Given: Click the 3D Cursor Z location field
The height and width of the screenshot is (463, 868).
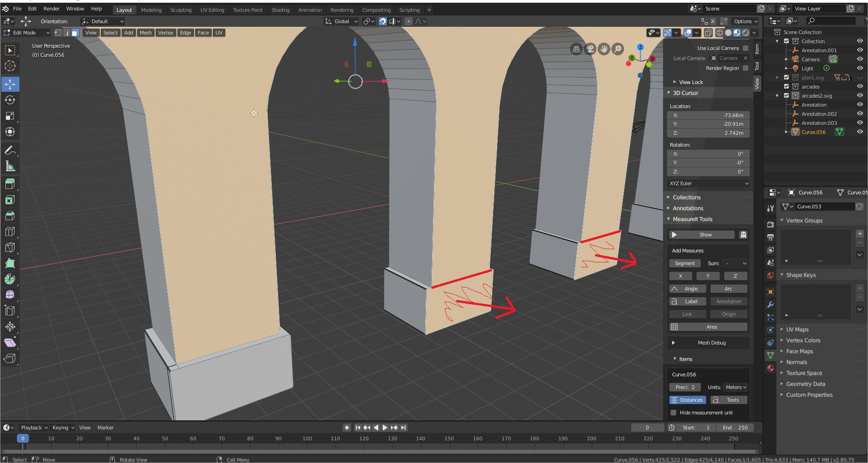Looking at the screenshot, I should click(708, 133).
